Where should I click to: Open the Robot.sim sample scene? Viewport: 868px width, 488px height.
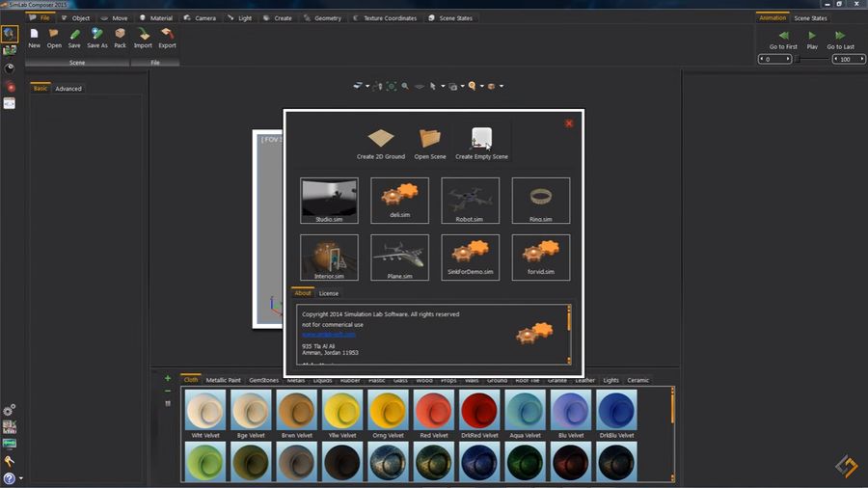tap(470, 201)
